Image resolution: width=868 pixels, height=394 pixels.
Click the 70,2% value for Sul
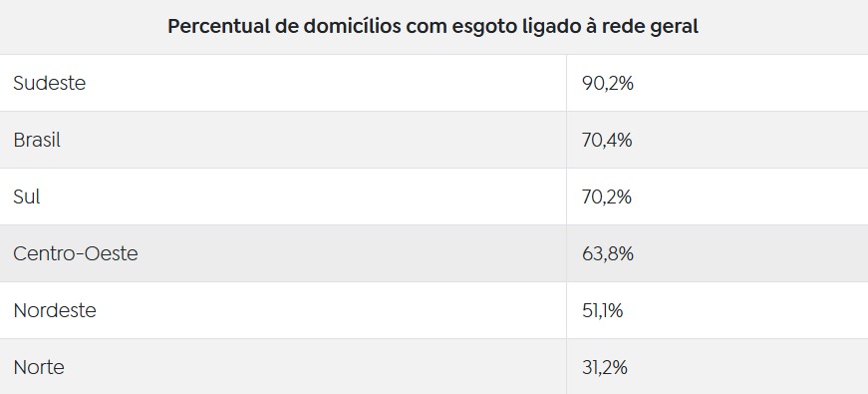[607, 197]
